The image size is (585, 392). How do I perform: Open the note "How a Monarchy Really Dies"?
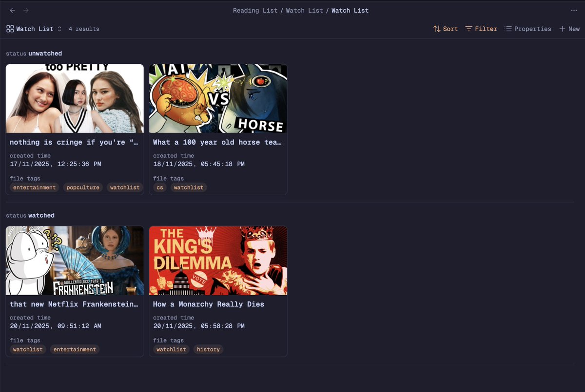tap(209, 304)
